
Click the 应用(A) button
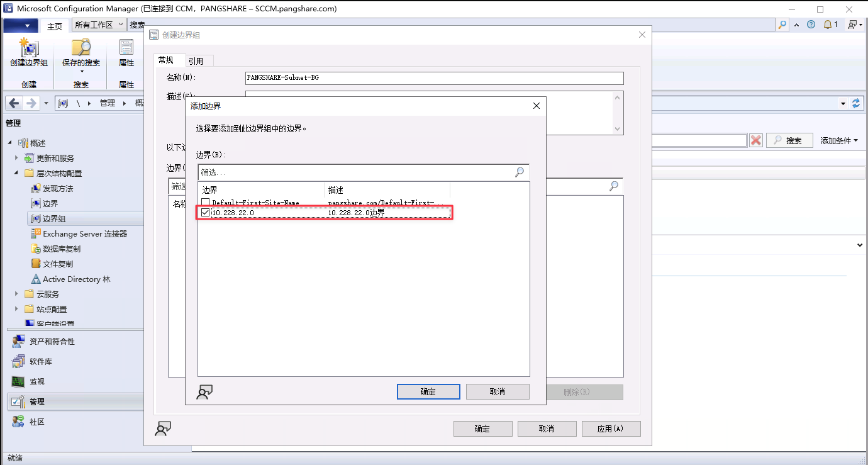(611, 429)
